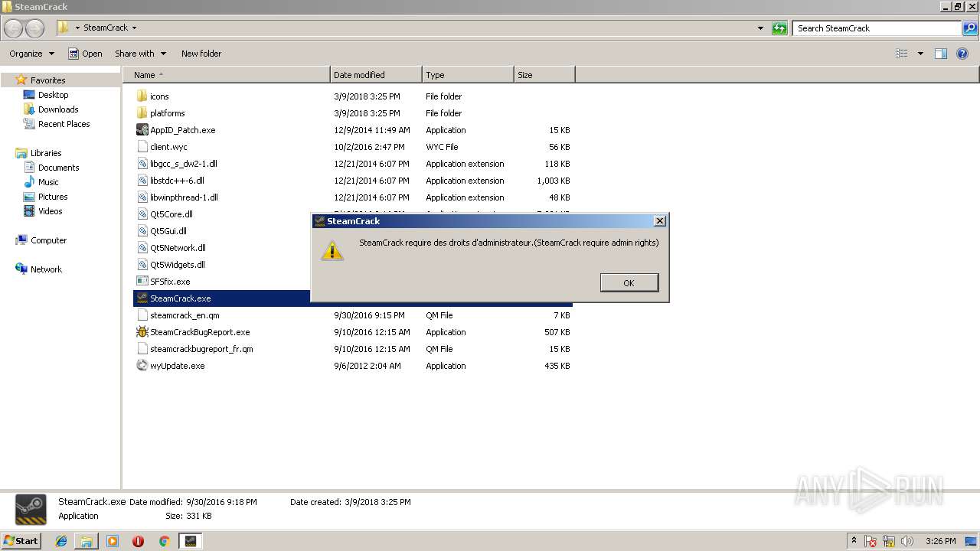Go forward with the navigation button
The width and height of the screenshot is (980, 551).
click(35, 28)
